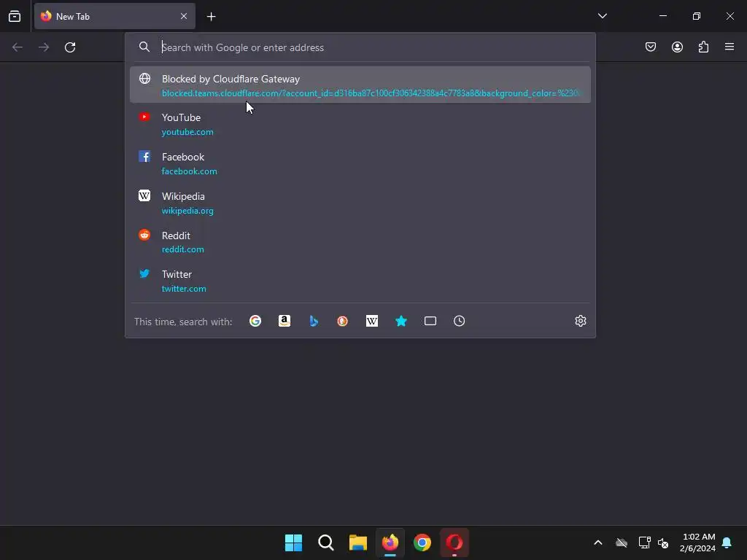
Task: Open a new tab with plus button
Action: pyautogui.click(x=211, y=17)
